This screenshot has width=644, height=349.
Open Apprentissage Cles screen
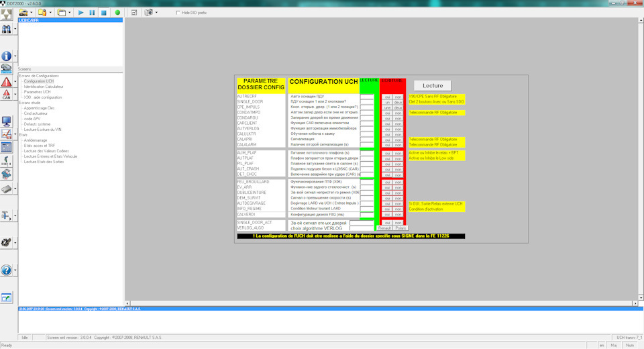tap(39, 108)
